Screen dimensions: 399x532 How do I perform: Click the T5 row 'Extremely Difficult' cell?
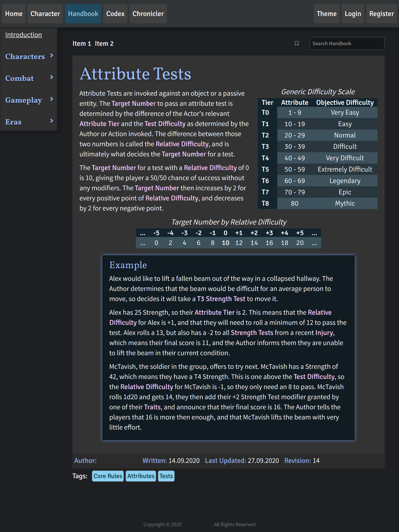[345, 169]
